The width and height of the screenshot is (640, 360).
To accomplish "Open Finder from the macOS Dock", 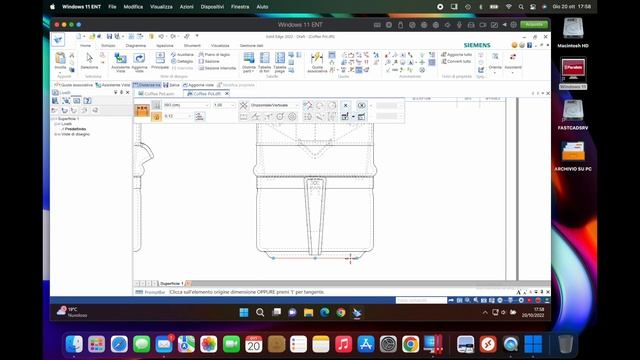I will point(74,344).
